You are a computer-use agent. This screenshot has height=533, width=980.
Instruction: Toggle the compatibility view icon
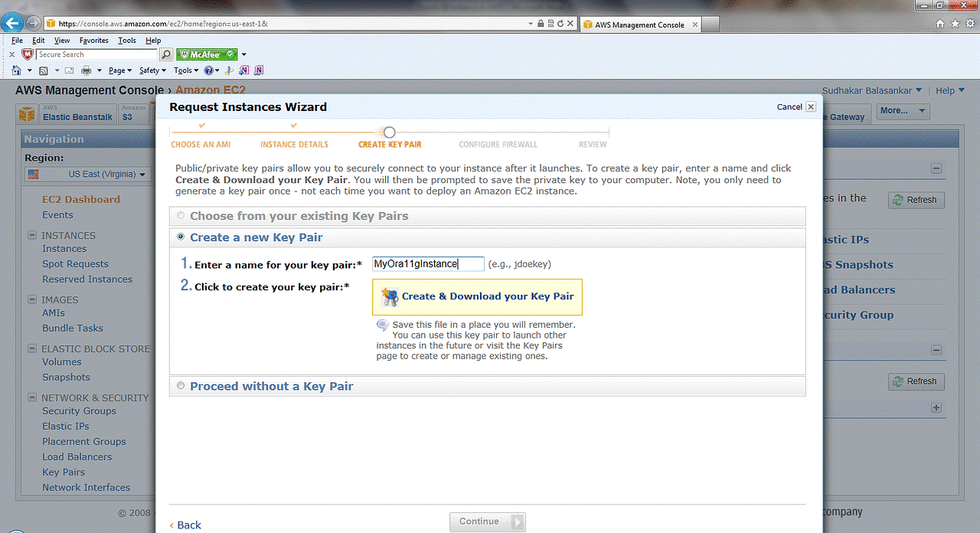(550, 24)
